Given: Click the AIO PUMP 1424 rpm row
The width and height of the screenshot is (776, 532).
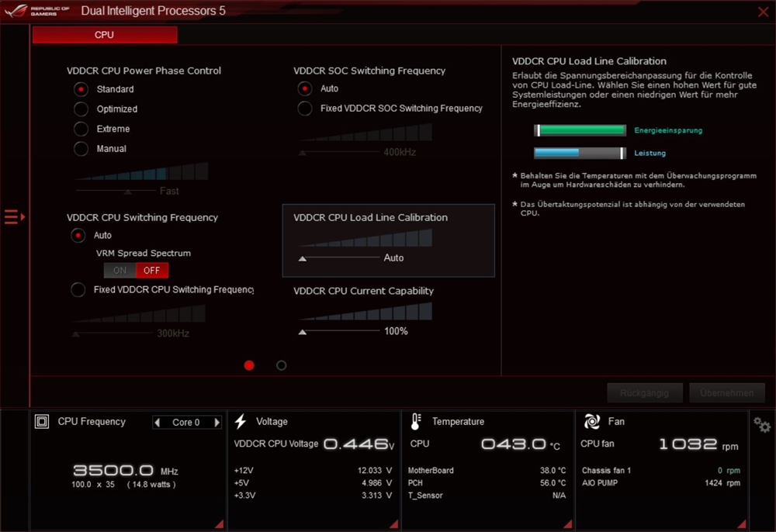Looking at the screenshot, I should (x=660, y=483).
